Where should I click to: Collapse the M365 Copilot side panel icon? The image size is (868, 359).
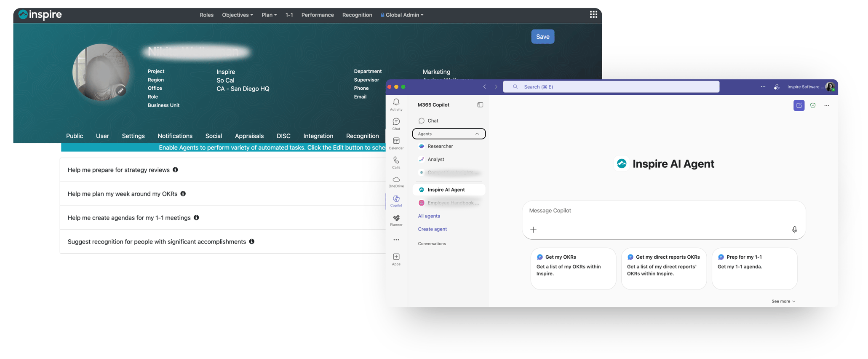pyautogui.click(x=480, y=105)
